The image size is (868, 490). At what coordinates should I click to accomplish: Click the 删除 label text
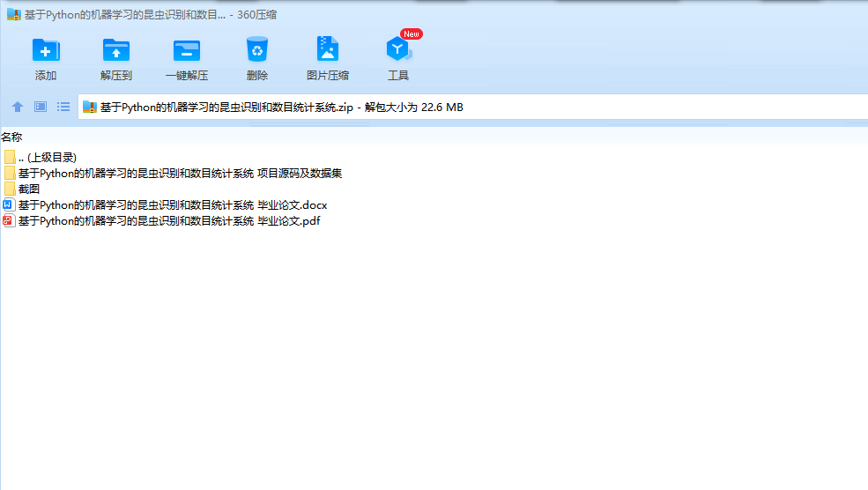tap(256, 76)
